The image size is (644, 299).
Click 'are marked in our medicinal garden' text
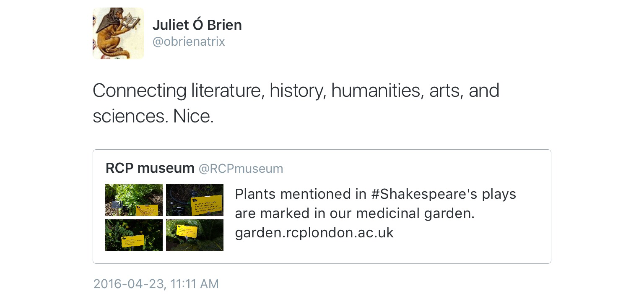354,213
